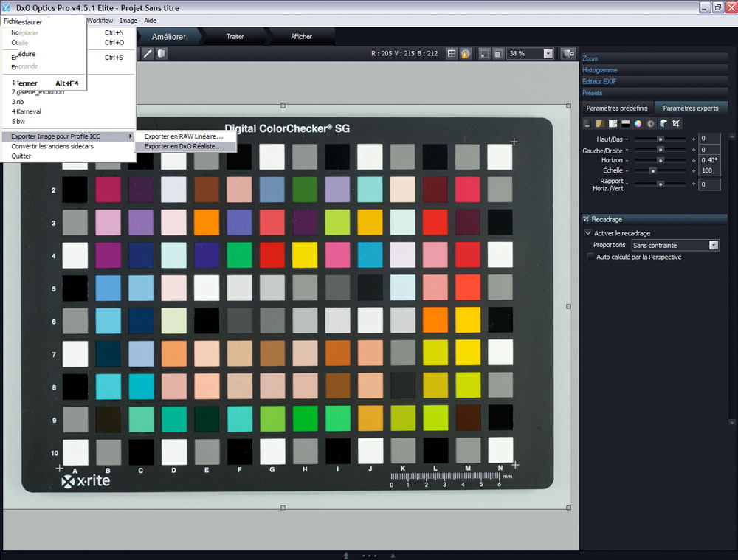The height and width of the screenshot is (560, 738).
Task: Switch to the Traiter step
Action: pos(235,37)
